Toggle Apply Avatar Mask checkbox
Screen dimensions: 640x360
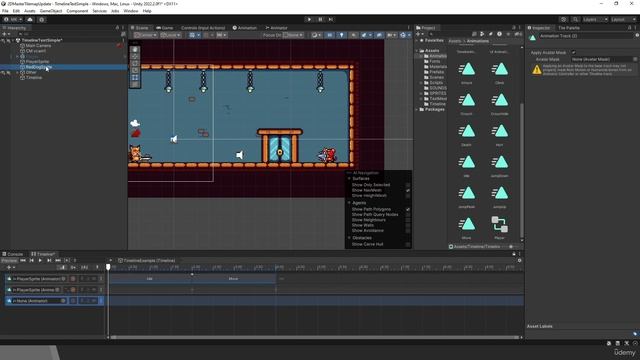(x=573, y=52)
